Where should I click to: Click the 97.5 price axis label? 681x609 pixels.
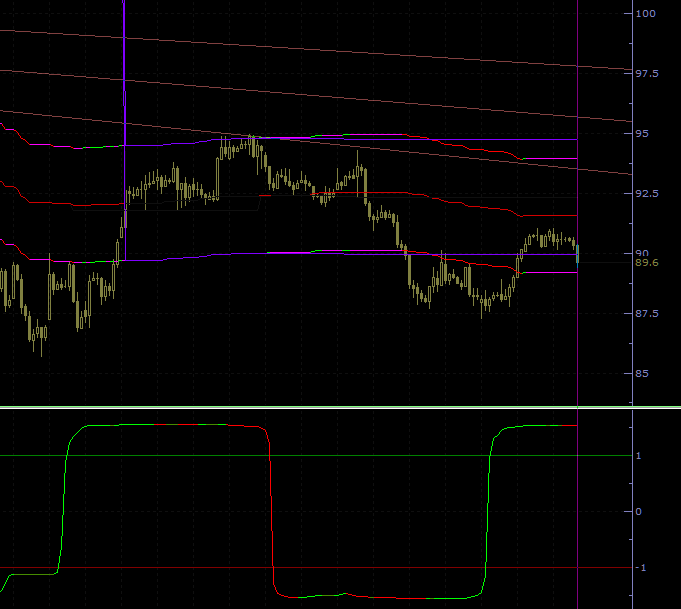647,73
